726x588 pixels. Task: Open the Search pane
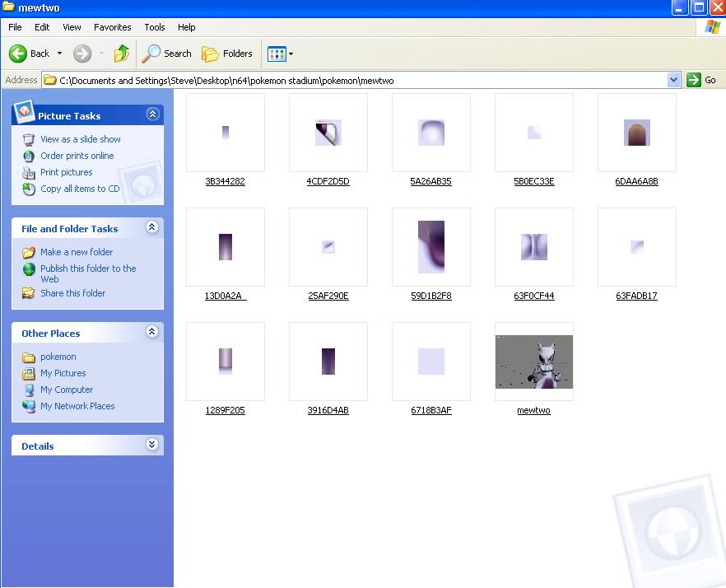167,54
